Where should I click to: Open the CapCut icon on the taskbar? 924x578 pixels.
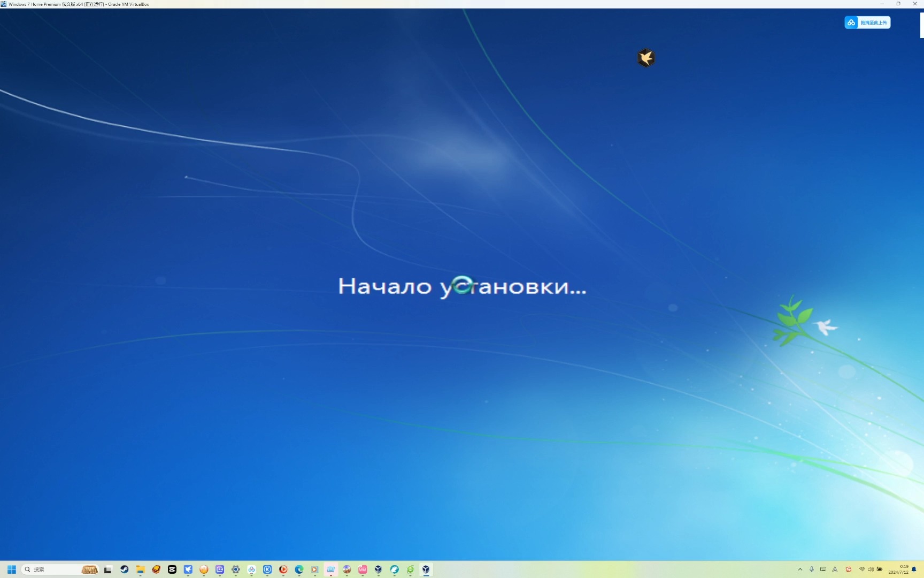pyautogui.click(x=172, y=569)
